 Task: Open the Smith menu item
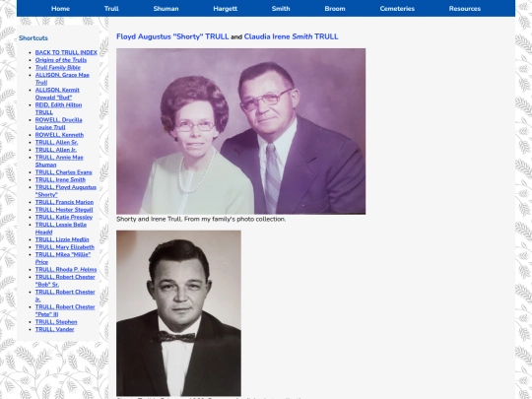coord(281,9)
